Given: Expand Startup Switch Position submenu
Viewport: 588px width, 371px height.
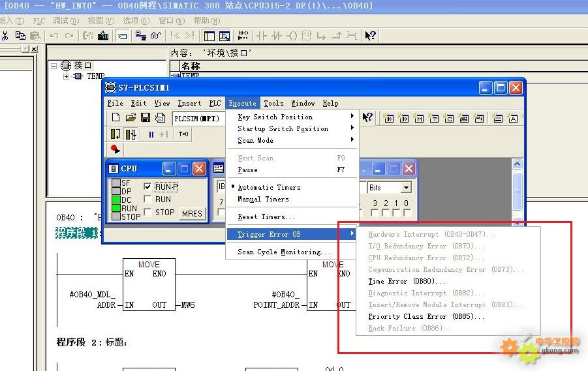Looking at the screenshot, I should 292,128.
